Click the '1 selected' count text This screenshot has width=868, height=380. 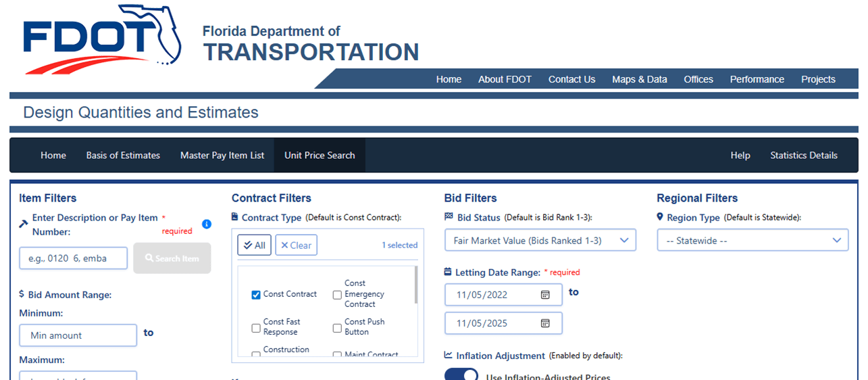pos(400,245)
